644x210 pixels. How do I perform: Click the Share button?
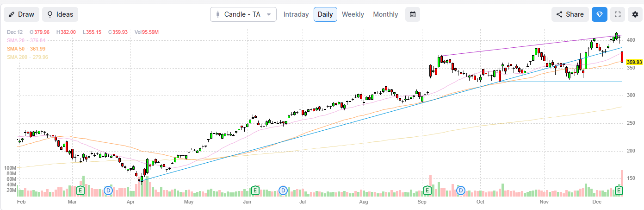tap(570, 14)
